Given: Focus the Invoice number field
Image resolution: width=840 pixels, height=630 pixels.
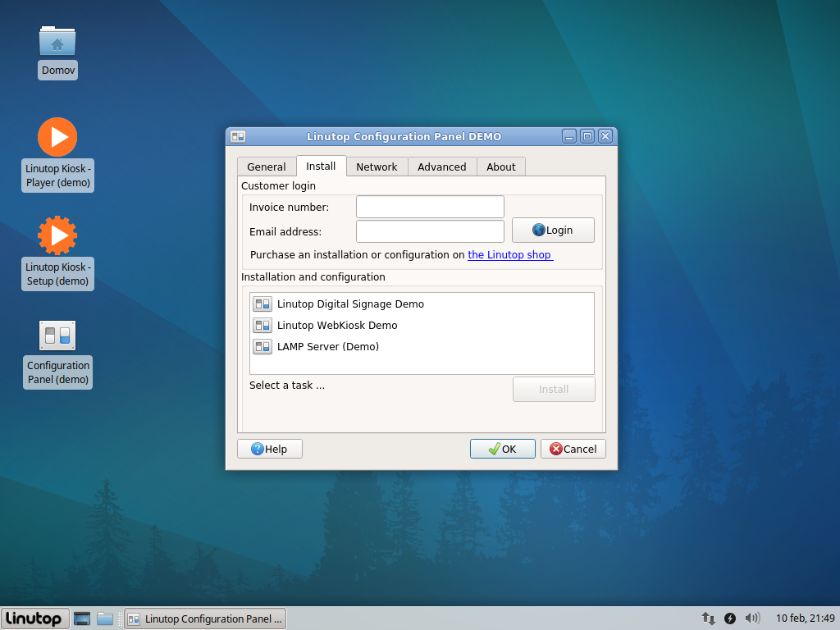Looking at the screenshot, I should click(430, 207).
